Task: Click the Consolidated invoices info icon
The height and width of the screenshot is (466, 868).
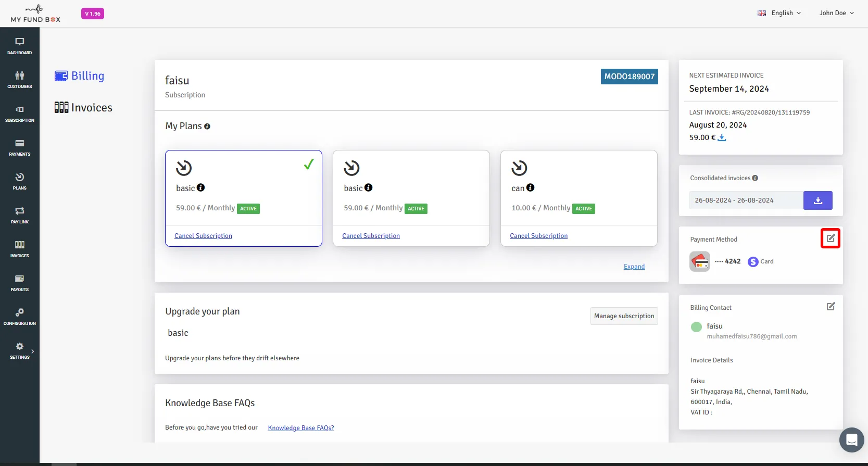Action: point(755,178)
